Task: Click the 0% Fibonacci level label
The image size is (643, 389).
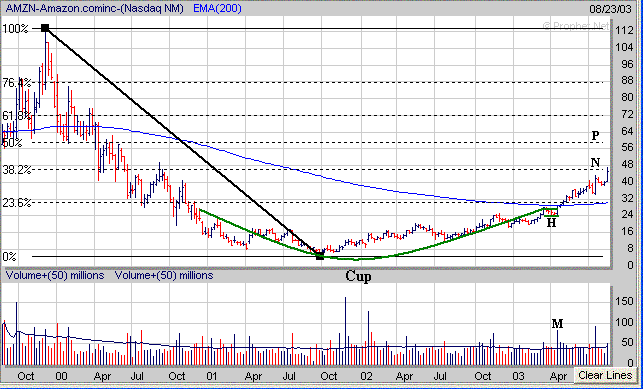Action: coord(9,257)
